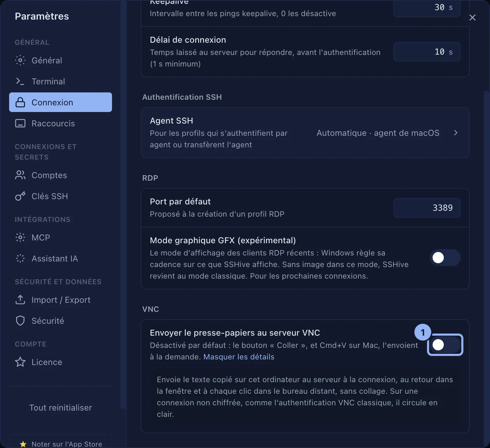Click the upload icon beside Import / Export

20,300
